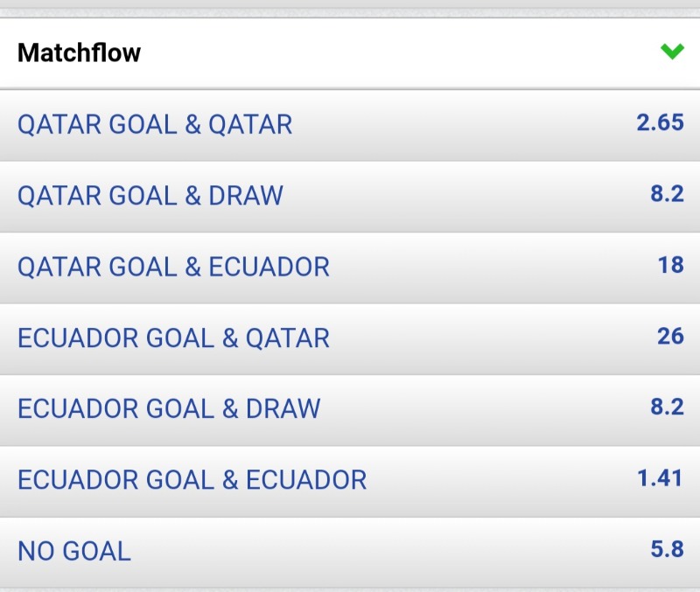Tap the 26 odds value

tap(670, 337)
